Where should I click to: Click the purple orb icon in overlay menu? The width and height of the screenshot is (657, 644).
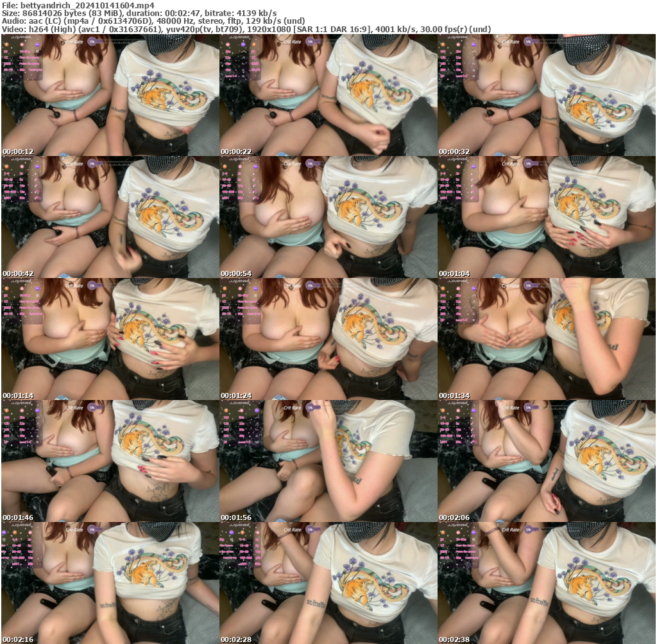pyautogui.click(x=37, y=44)
